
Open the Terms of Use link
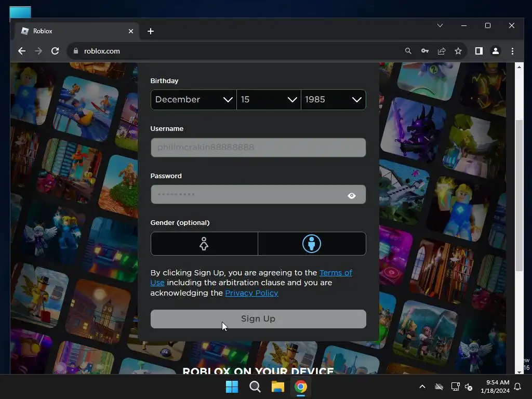(251, 277)
